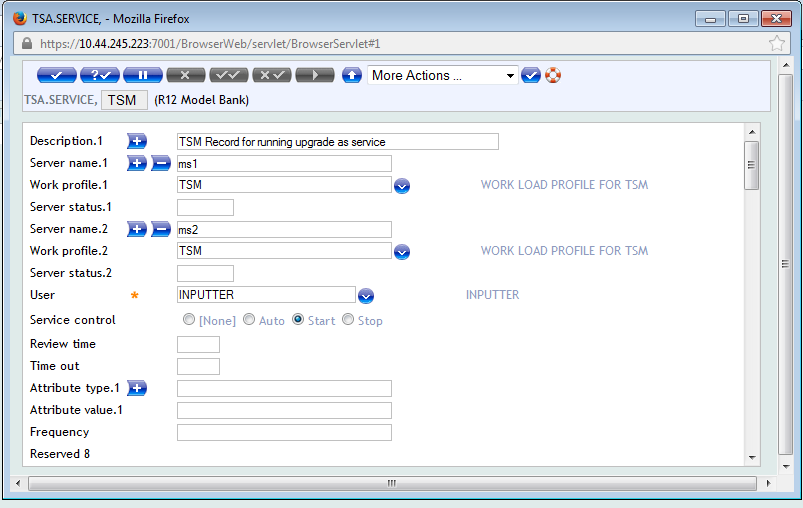Bookmark page with the star icon

(776, 44)
